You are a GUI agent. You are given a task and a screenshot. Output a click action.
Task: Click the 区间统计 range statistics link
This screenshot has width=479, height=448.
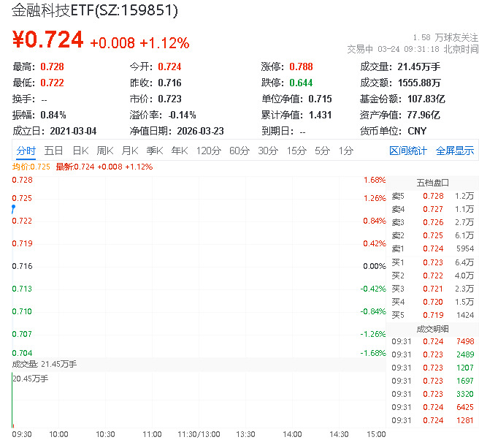407,151
